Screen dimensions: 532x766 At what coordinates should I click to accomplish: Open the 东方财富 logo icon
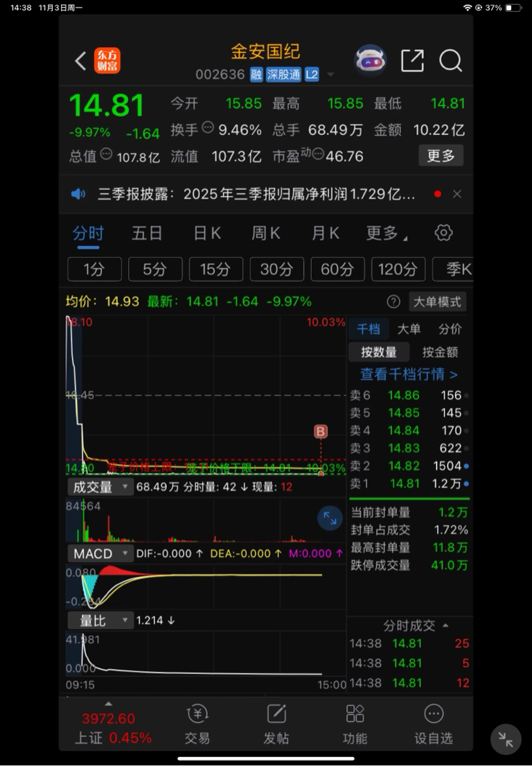click(x=107, y=60)
